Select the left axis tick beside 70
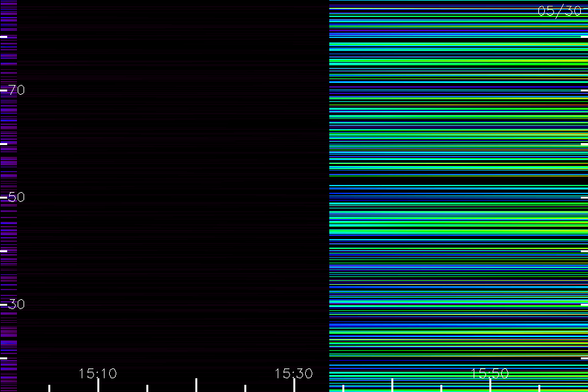Screen dimensions: 588x392 (x=4, y=90)
